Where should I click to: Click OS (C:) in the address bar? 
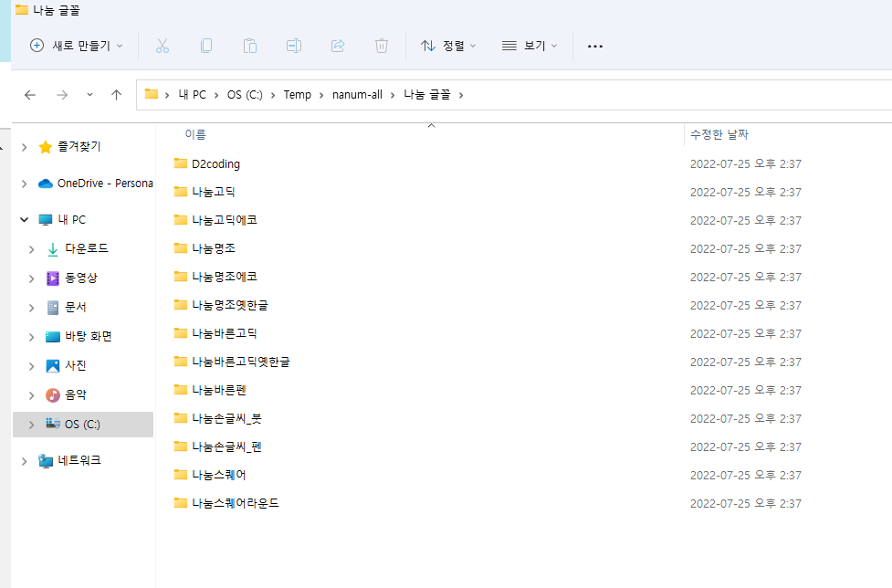coord(245,94)
